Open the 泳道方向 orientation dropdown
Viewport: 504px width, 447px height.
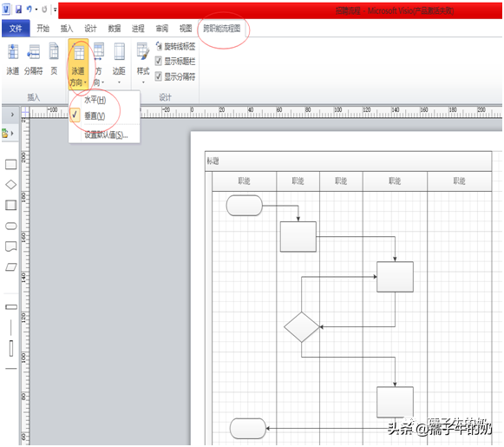coord(78,64)
